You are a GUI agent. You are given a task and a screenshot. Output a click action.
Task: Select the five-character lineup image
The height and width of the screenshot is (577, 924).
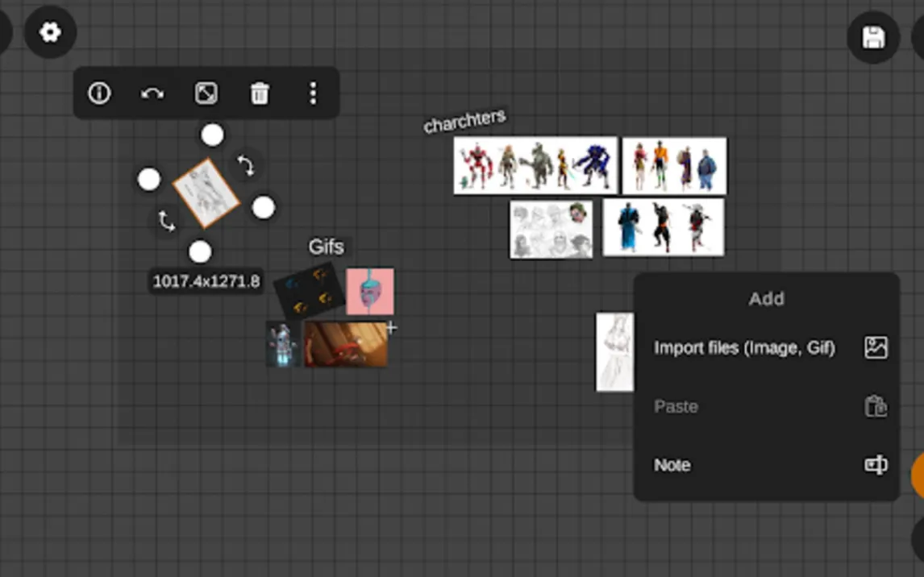click(x=535, y=165)
